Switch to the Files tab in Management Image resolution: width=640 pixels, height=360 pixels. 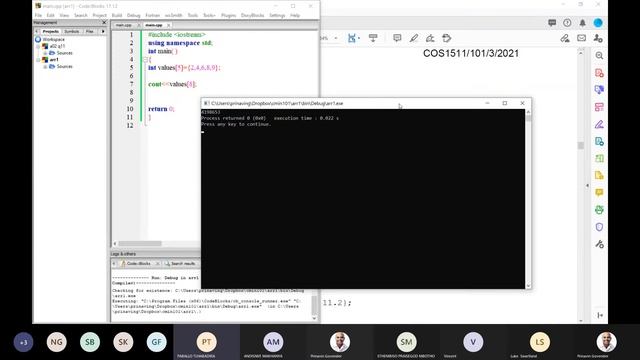pyautogui.click(x=89, y=31)
